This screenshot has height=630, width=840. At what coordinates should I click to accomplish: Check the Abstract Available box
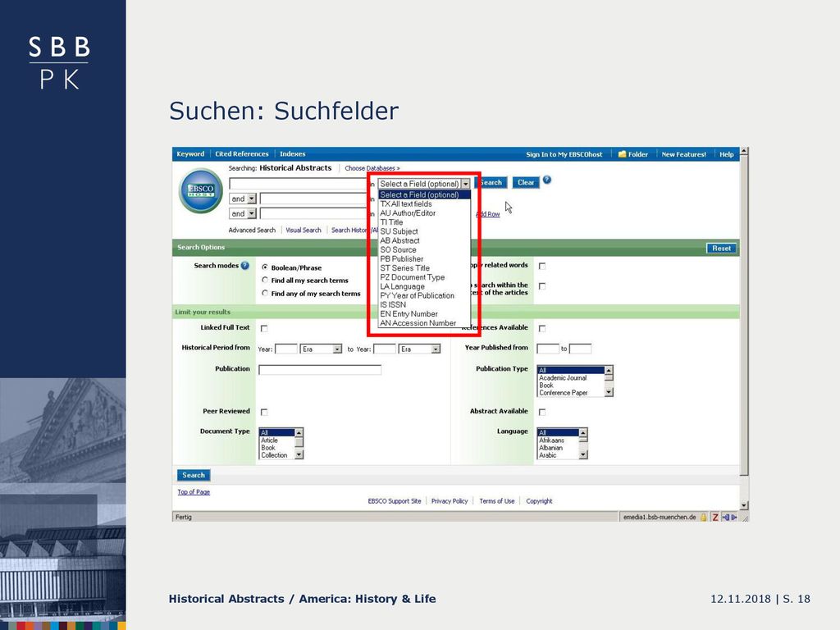(x=542, y=412)
